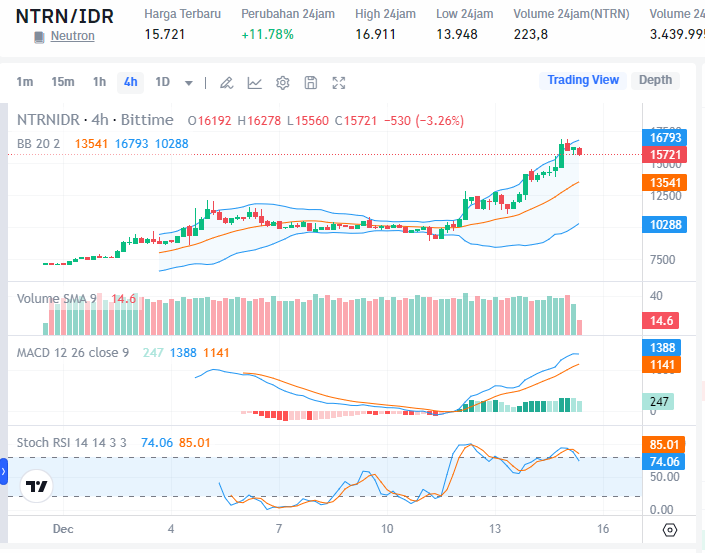The width and height of the screenshot is (705, 553).
Task: Click date 16 on the time axis
Action: tap(603, 529)
